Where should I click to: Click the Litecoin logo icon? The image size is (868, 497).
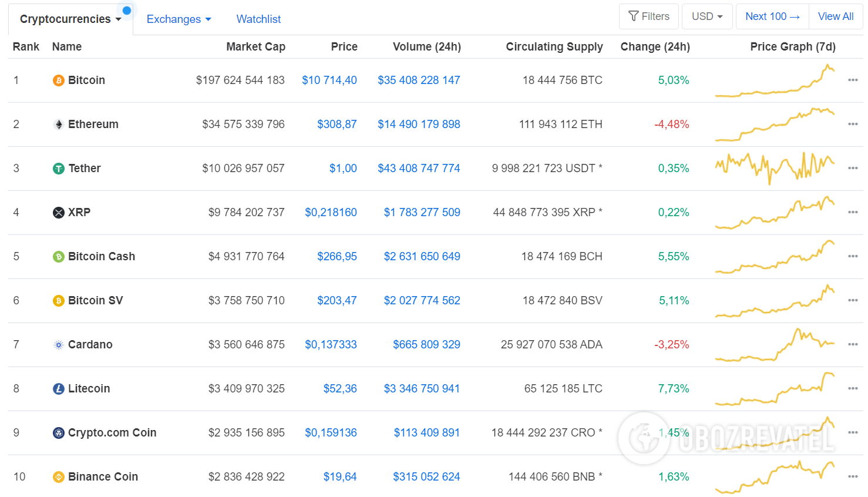tap(59, 389)
